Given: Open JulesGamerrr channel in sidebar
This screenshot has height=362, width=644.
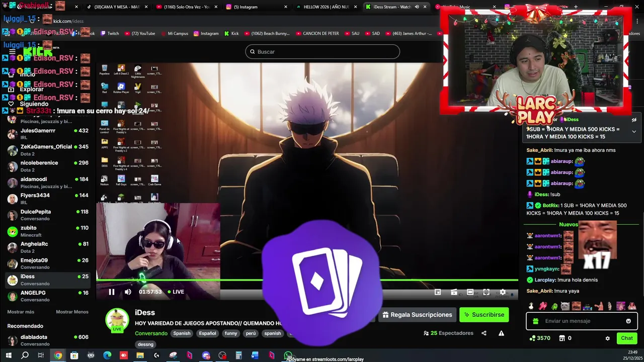Looking at the screenshot, I should (x=48, y=134).
